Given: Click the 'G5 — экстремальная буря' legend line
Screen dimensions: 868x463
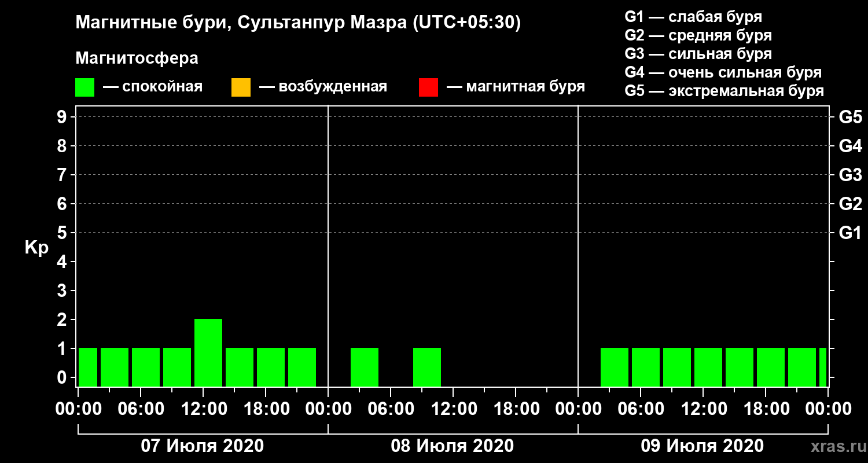Looking at the screenshot, I should click(724, 91).
